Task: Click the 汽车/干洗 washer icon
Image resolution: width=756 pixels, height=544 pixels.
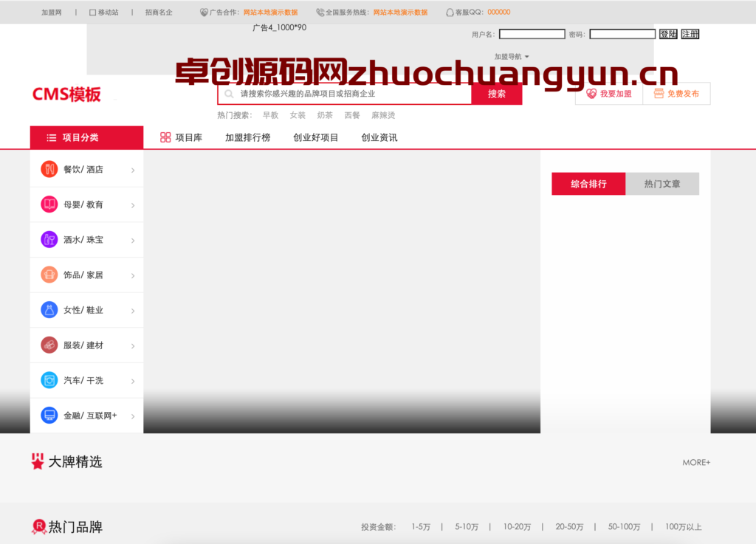Action: click(49, 380)
